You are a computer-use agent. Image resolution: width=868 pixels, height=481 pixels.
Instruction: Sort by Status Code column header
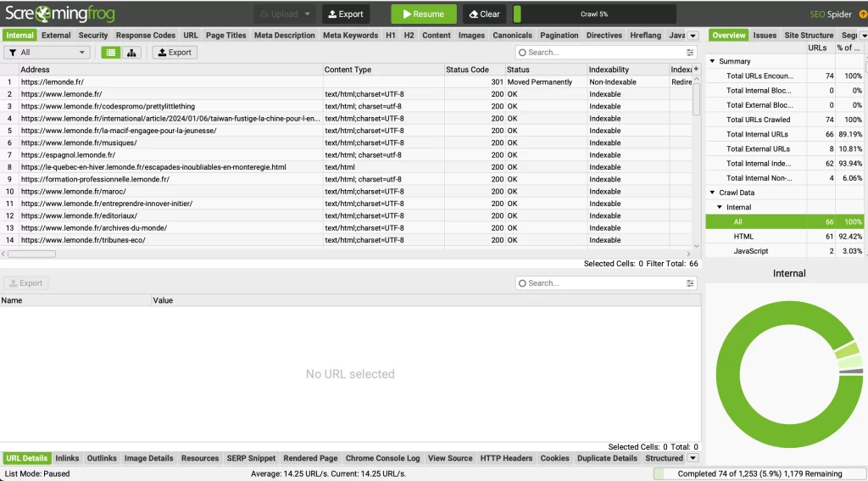tap(475, 70)
